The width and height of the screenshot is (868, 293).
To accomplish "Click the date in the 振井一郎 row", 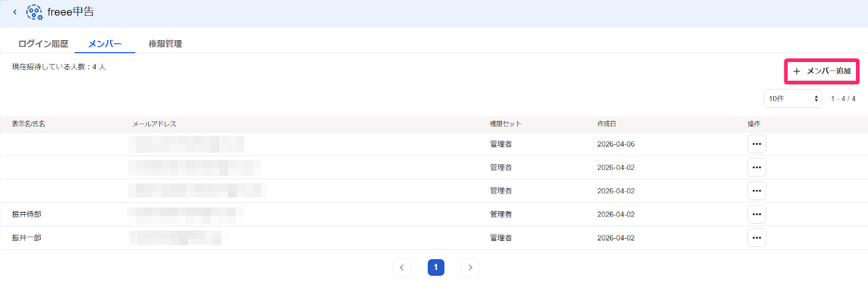I will (616, 238).
